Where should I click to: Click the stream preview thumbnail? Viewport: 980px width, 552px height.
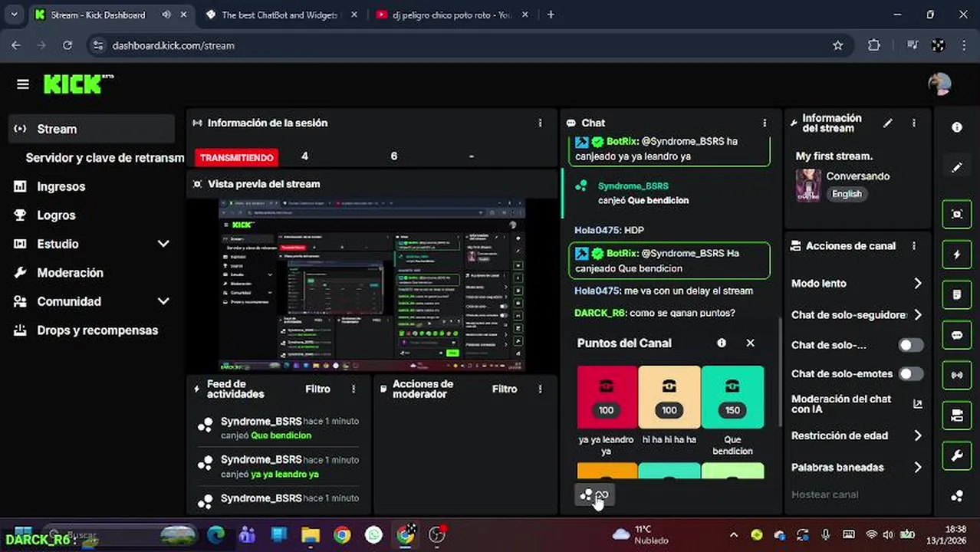(372, 285)
